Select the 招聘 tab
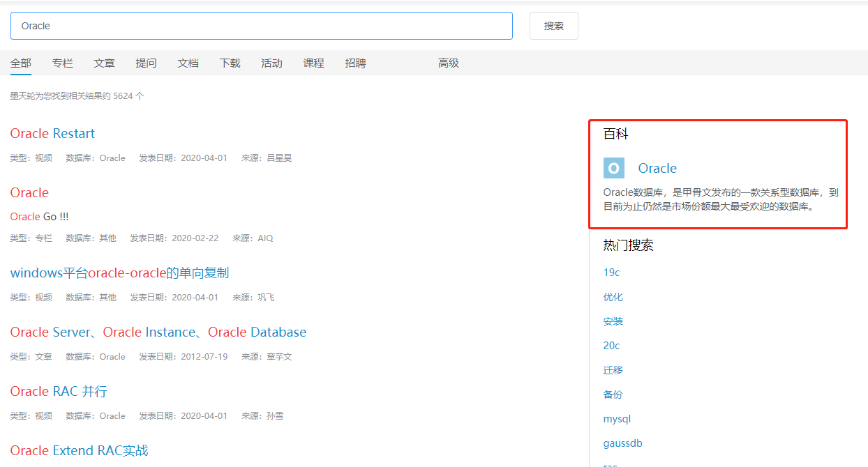The image size is (868, 467). point(355,63)
